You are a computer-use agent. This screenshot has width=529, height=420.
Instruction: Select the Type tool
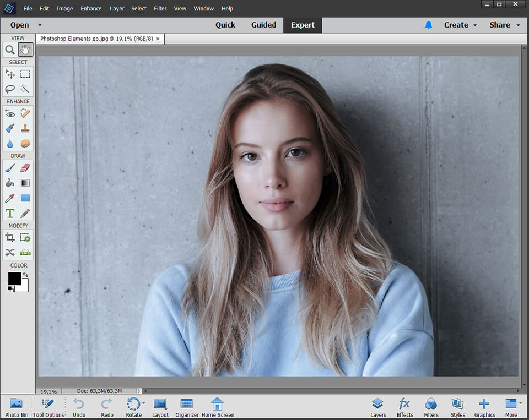[10, 213]
